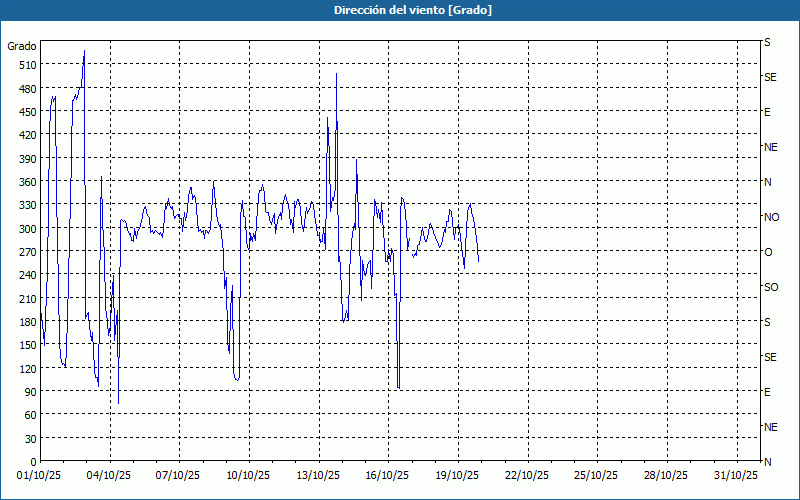Click the 'O' compass direction label
This screenshot has height=500, width=800.
click(x=768, y=252)
